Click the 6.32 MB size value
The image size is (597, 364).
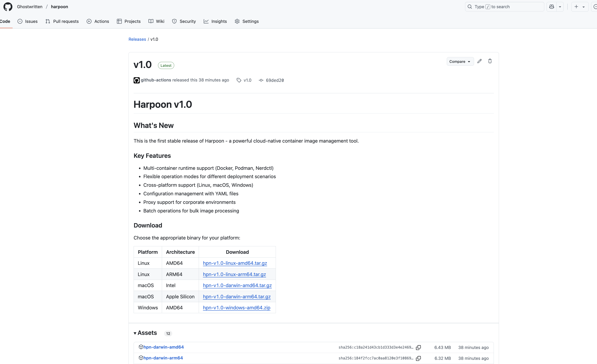(x=442, y=358)
